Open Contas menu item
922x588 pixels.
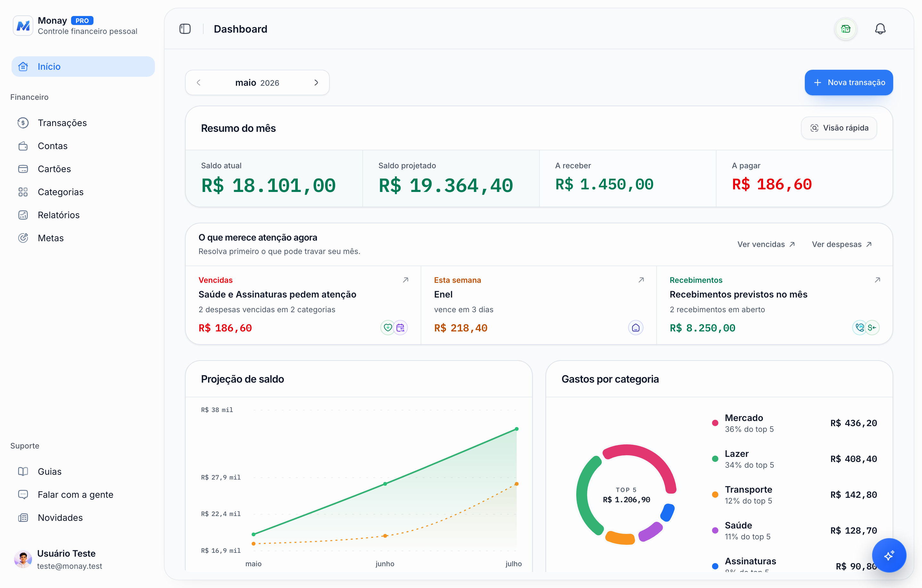[x=83, y=146]
